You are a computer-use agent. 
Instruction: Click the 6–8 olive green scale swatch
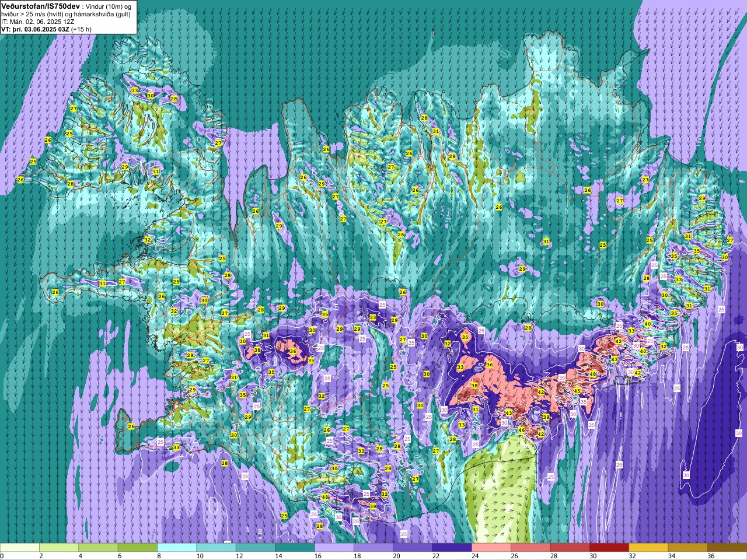[x=138, y=548]
